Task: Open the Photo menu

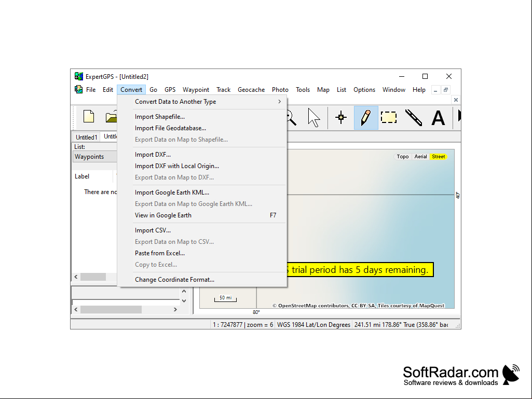Action: pyautogui.click(x=280, y=90)
